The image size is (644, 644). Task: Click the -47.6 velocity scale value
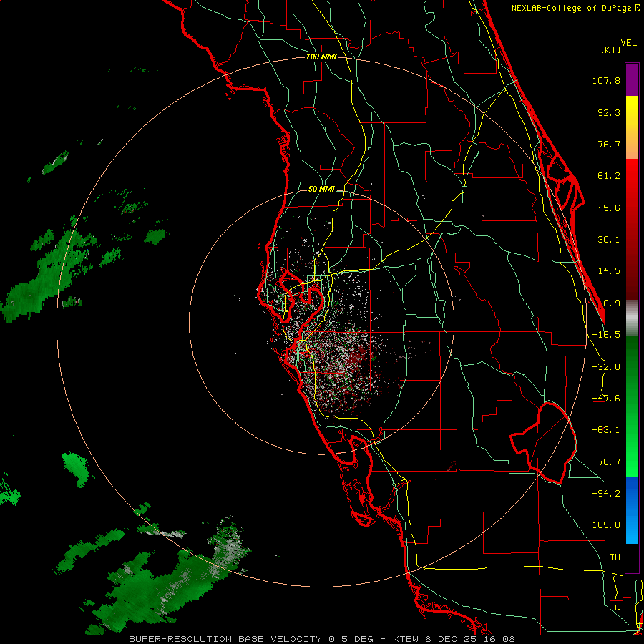coord(606,399)
